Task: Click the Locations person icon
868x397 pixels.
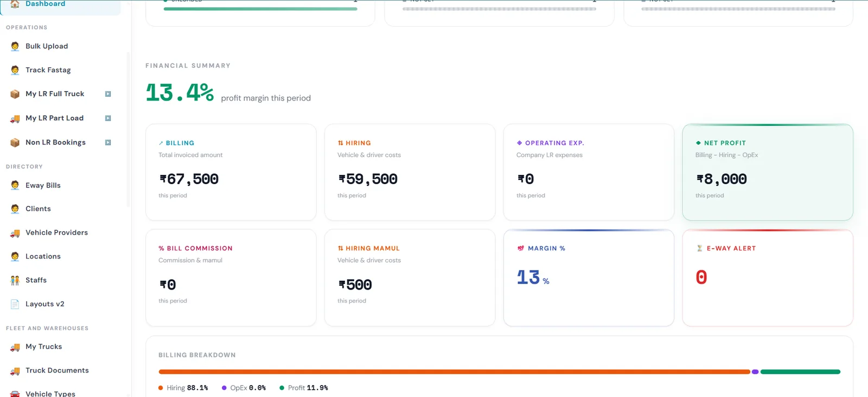Action: [x=15, y=256]
